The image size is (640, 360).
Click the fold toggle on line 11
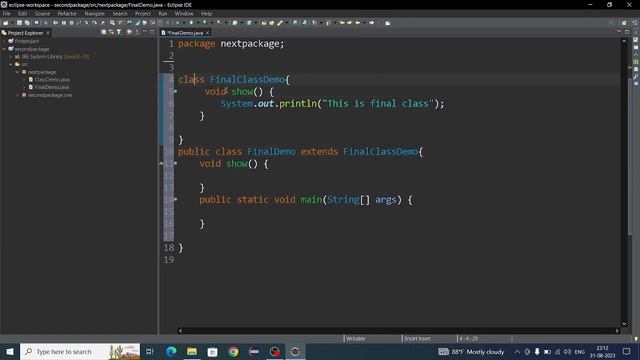pos(176,164)
